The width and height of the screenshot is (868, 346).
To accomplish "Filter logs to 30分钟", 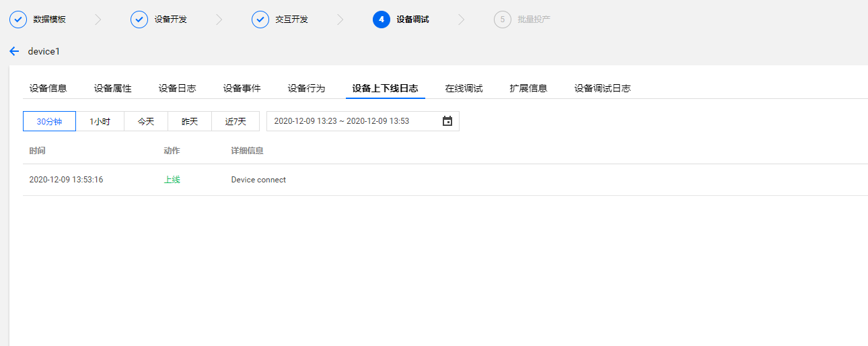I will (49, 121).
